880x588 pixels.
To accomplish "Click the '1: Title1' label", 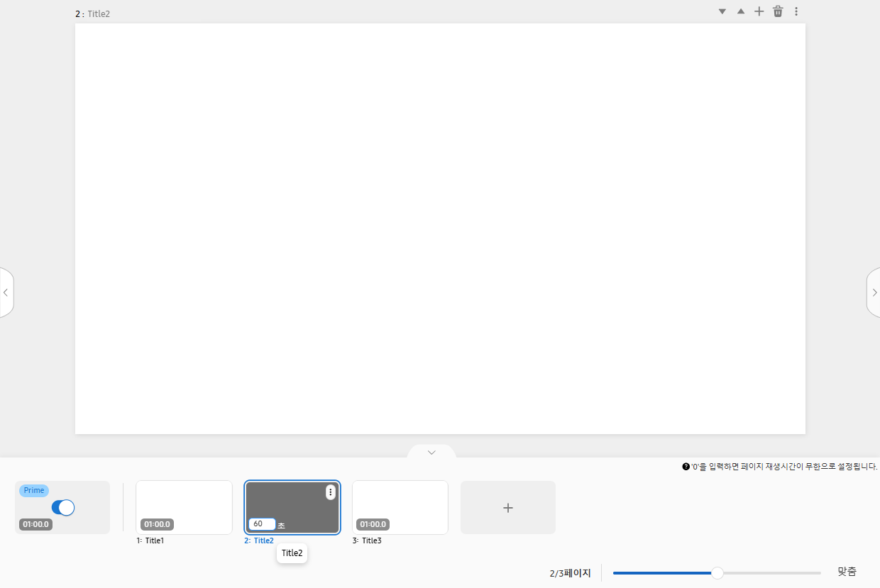I will pos(150,540).
